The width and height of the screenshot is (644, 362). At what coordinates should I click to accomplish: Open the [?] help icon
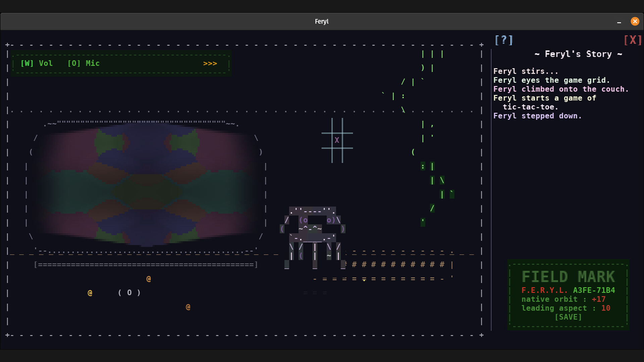(503, 40)
